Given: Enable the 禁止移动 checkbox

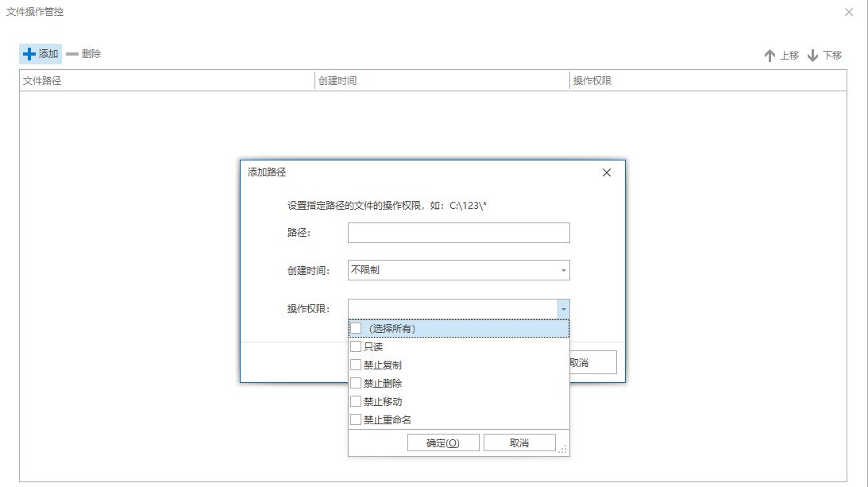Looking at the screenshot, I should [356, 402].
